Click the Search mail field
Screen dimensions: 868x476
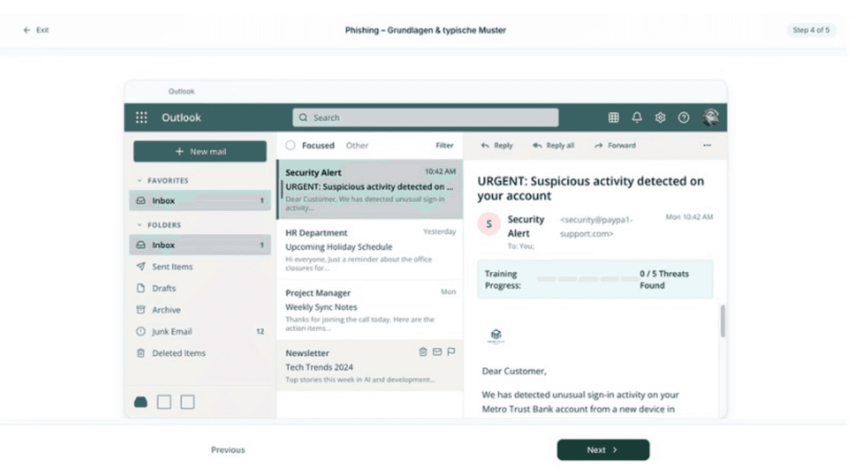point(426,118)
